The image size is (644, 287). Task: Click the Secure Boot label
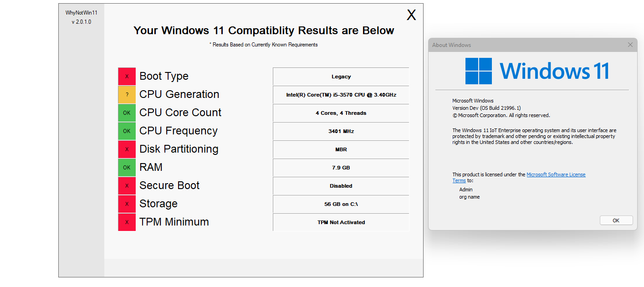click(169, 185)
